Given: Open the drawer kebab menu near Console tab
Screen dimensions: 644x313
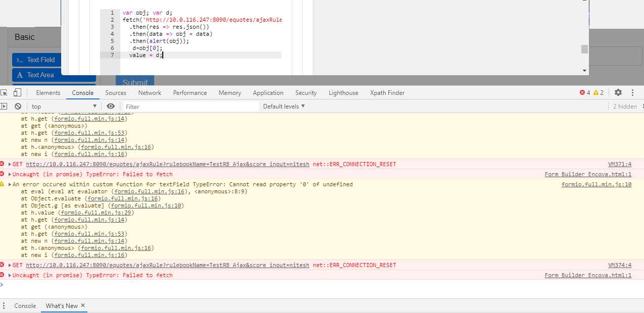Looking at the screenshot, I should [4, 305].
